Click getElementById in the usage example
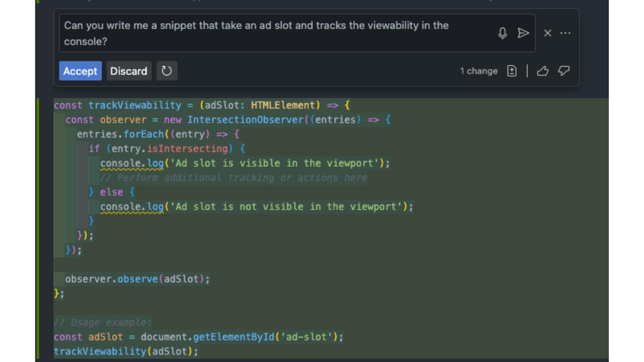Viewport: 644px width, 362px height. click(x=233, y=337)
